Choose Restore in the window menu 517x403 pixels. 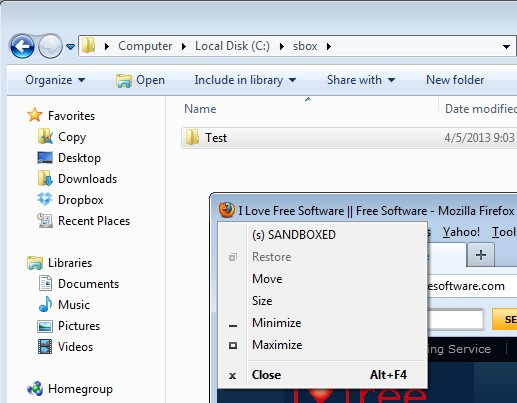click(322, 257)
